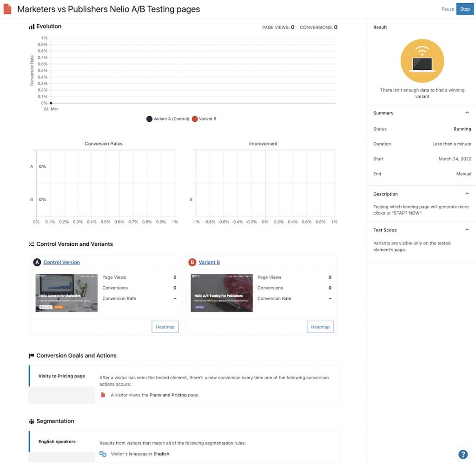The image size is (476, 467).
Task: Click the "Visitor's language is English" rule text
Action: click(140, 454)
